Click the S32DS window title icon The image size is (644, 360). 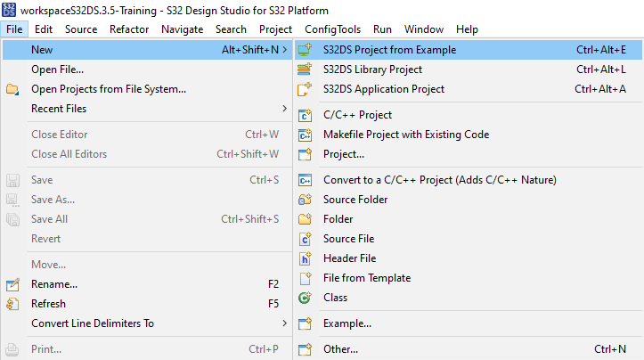pos(9,10)
